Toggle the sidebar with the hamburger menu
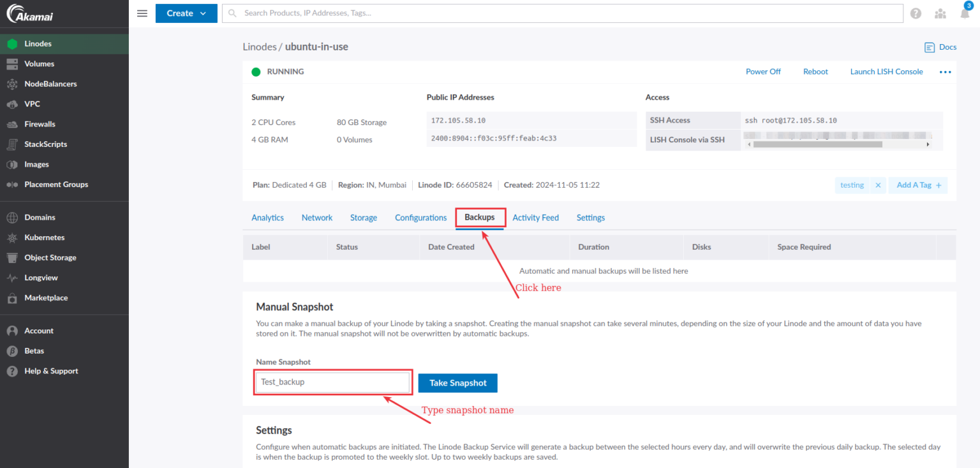 tap(142, 13)
